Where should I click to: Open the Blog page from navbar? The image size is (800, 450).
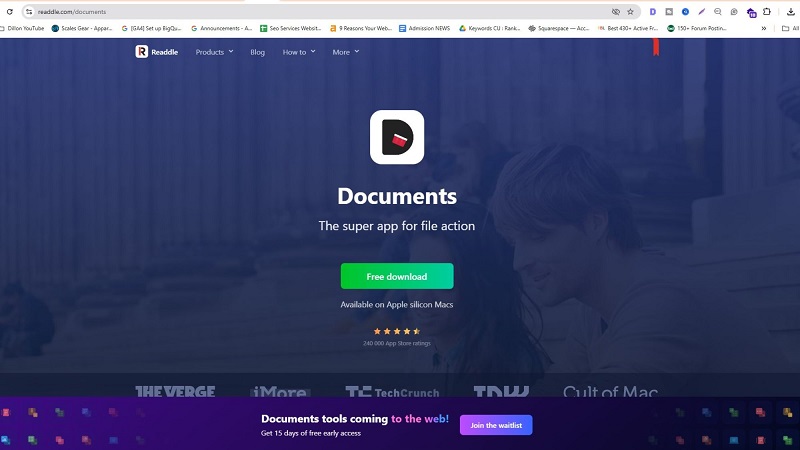tap(258, 52)
